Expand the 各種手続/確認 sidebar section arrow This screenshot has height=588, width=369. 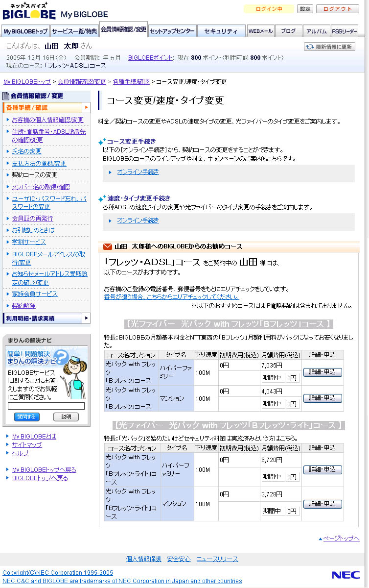[x=86, y=107]
